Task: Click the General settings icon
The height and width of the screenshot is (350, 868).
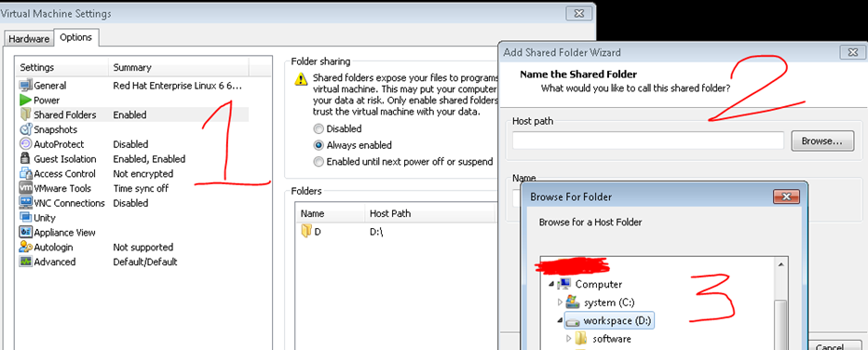Action: [x=26, y=86]
